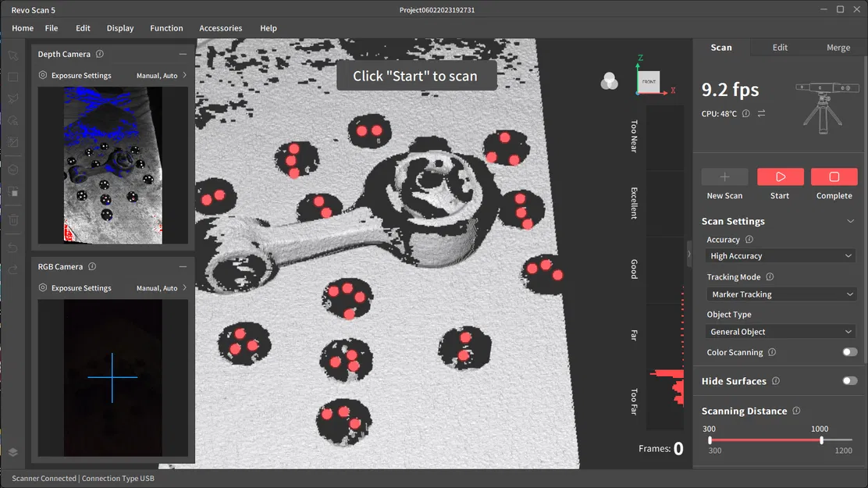The height and width of the screenshot is (488, 868).
Task: Open the Tracking Mode dropdown
Action: [x=781, y=294]
